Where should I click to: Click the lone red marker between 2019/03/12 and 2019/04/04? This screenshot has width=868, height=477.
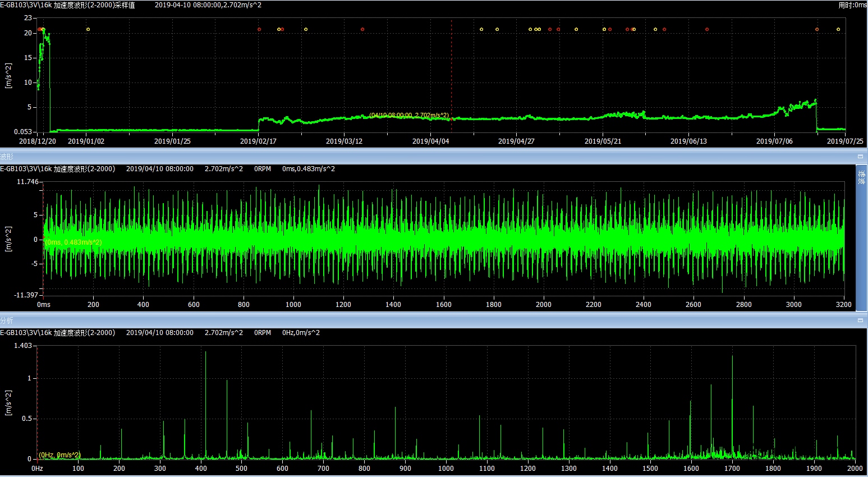[362, 29]
